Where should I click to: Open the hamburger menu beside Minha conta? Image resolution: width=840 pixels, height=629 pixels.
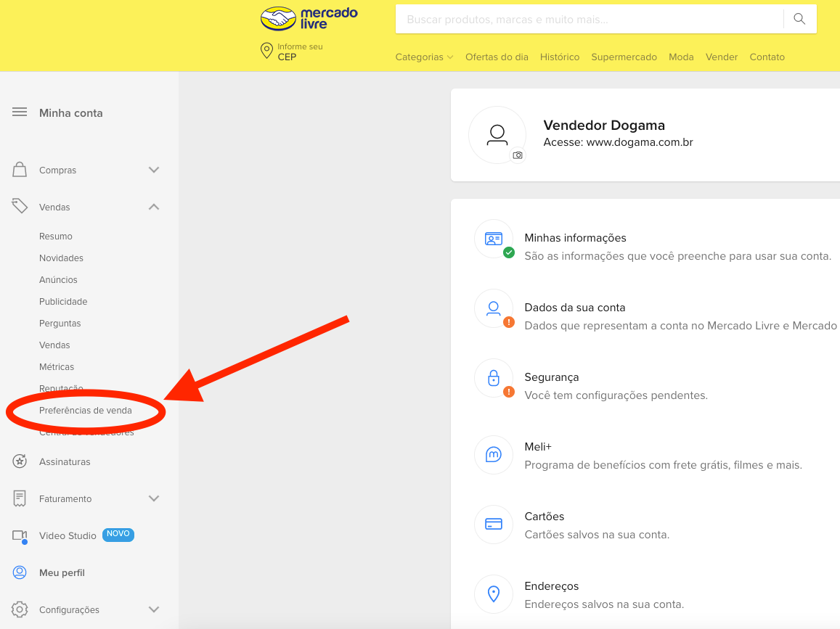pyautogui.click(x=20, y=112)
